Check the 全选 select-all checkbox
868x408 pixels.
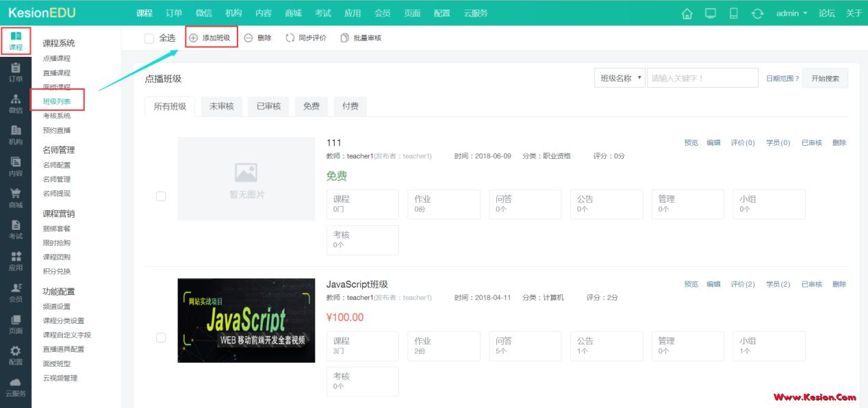(148, 38)
